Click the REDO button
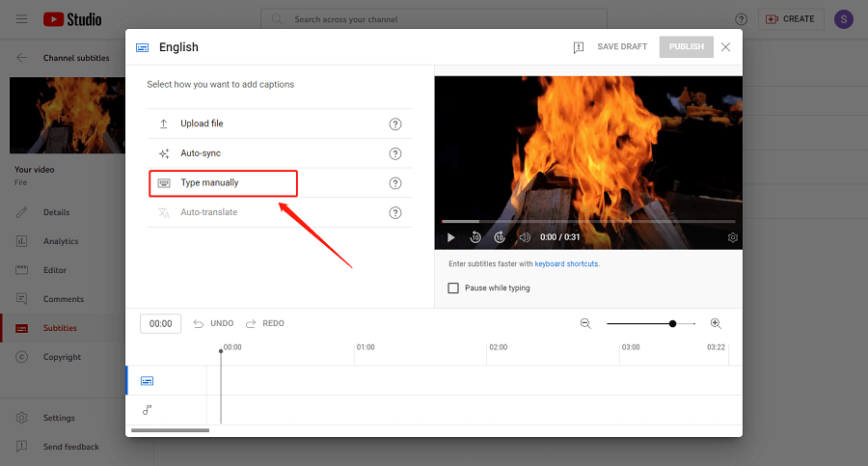Image resolution: width=868 pixels, height=466 pixels. [265, 323]
